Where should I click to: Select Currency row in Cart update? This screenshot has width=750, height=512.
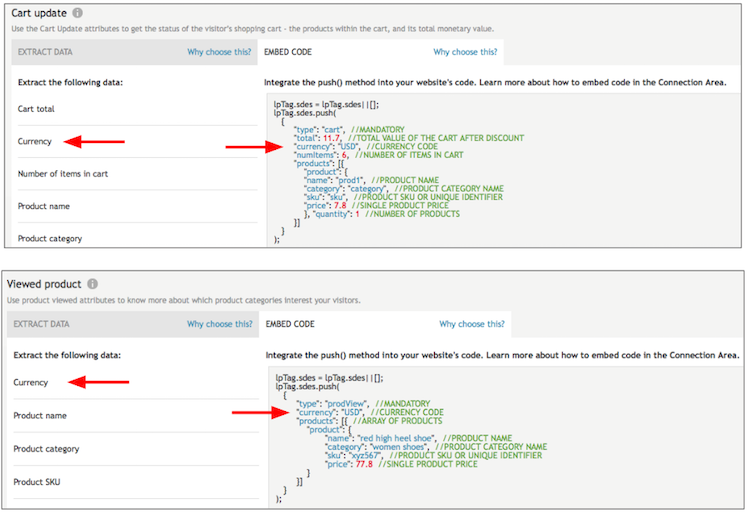click(137, 142)
